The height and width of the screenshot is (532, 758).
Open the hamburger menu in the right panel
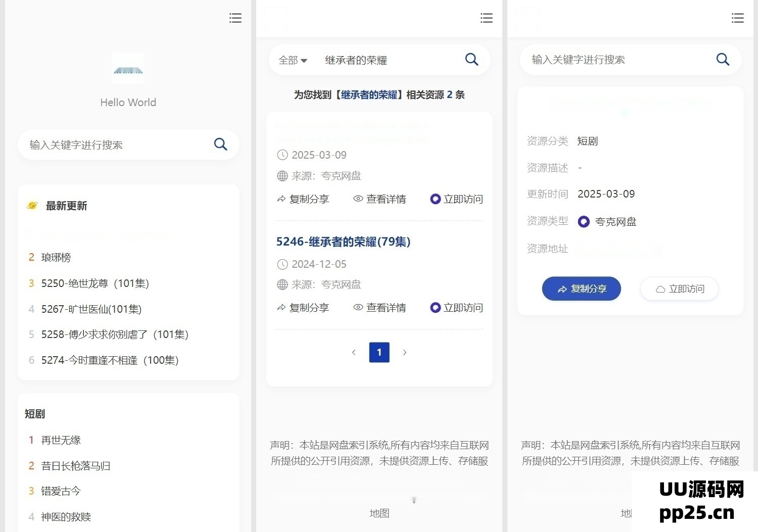click(737, 18)
